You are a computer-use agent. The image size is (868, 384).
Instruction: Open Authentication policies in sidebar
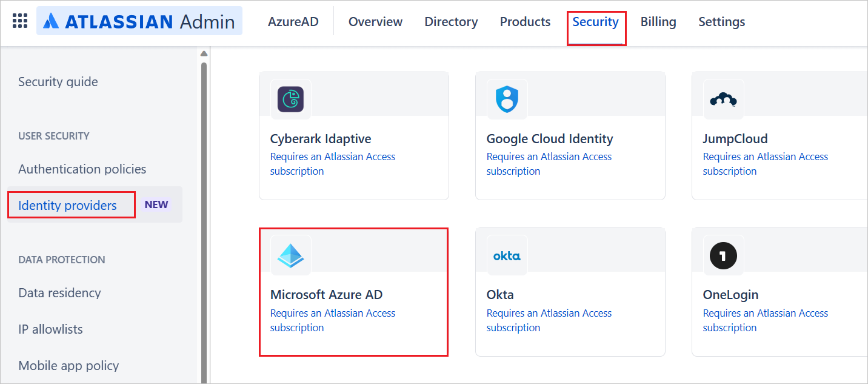coord(82,169)
